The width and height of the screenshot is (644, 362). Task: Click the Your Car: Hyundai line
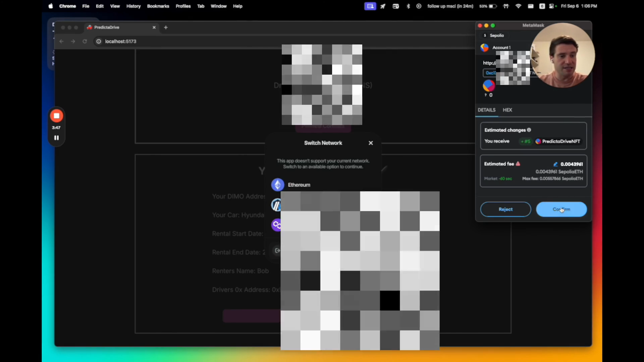click(238, 215)
